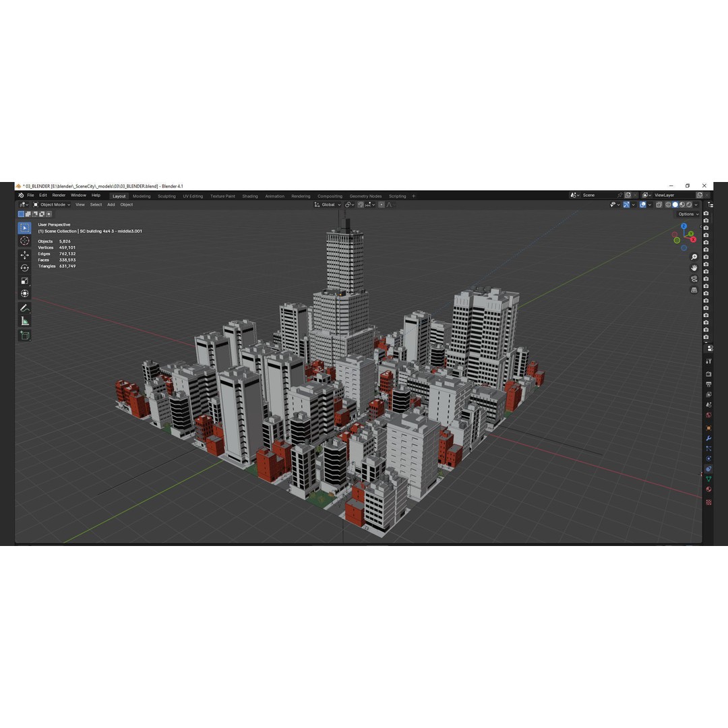
Task: Click the blue Z axis gizmo handle
Action: pos(684,226)
